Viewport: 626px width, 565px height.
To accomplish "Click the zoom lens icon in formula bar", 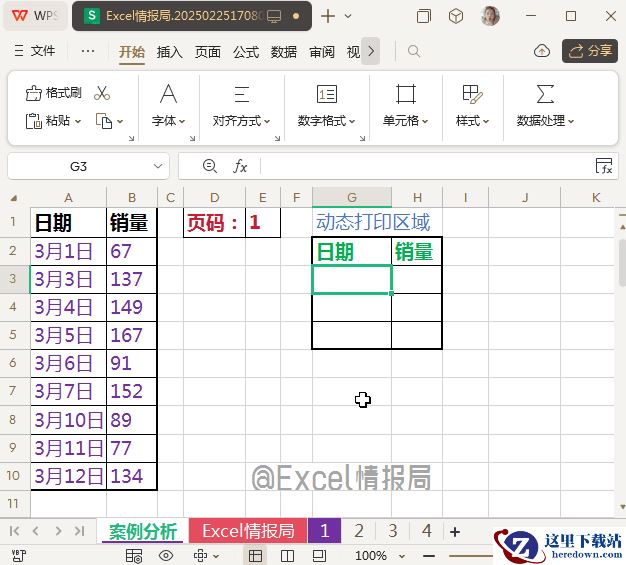I will 210,166.
